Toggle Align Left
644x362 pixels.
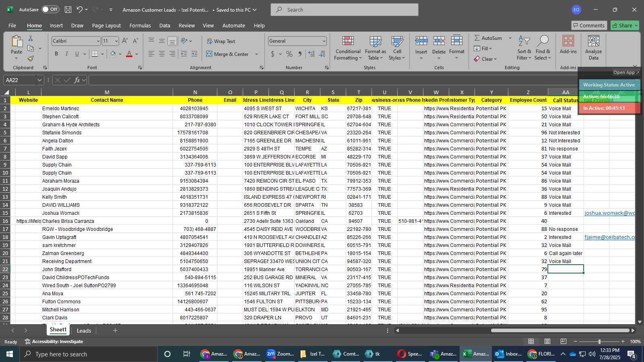coord(151,54)
